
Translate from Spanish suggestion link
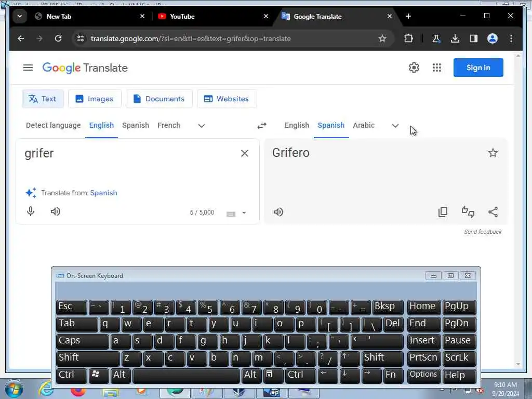coord(103,193)
